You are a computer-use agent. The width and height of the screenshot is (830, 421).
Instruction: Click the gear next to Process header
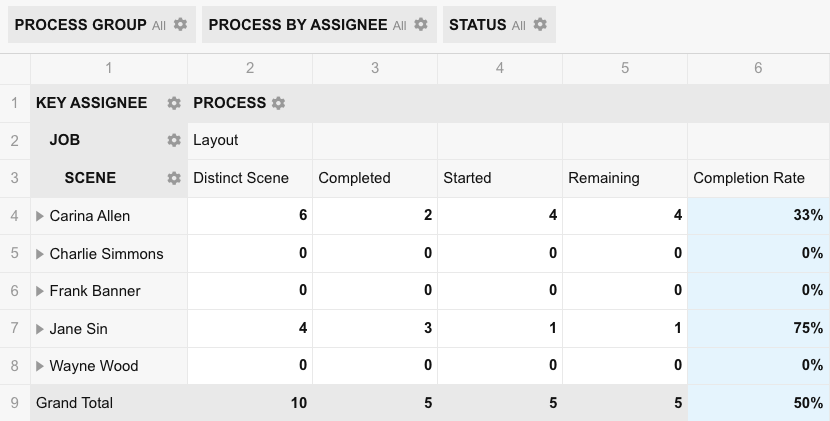point(278,103)
